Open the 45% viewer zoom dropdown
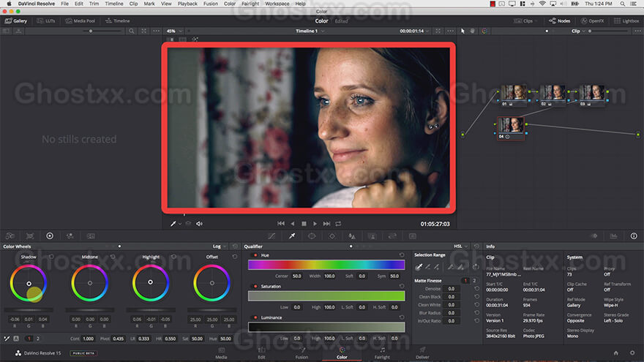Image resolution: width=644 pixels, height=362 pixels. (x=174, y=31)
